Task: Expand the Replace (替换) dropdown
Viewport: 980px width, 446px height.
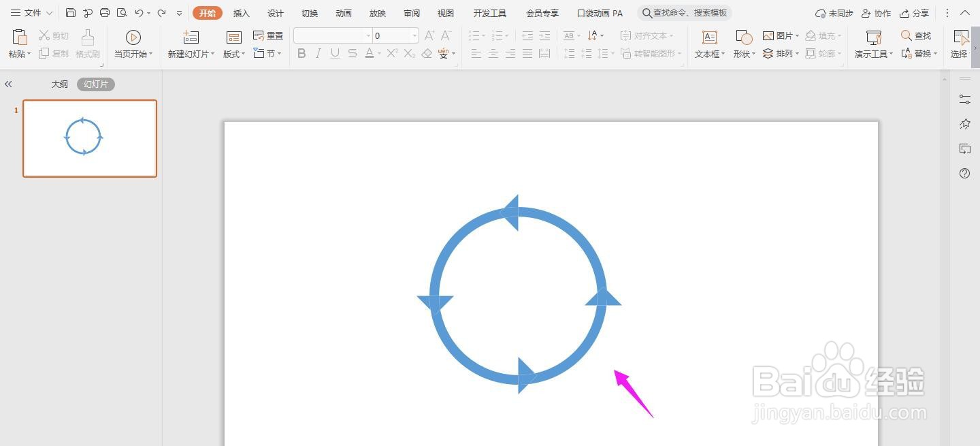Action: [x=919, y=53]
